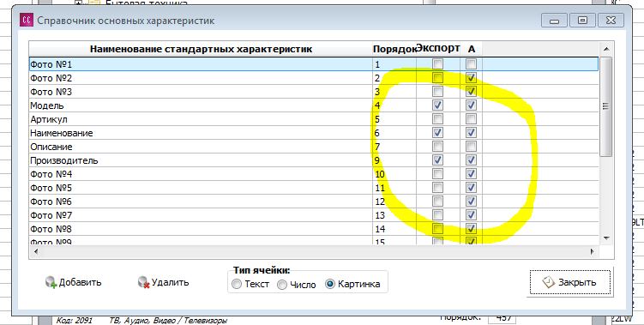This screenshot has width=644, height=325.
Task: Select the Модель row name
Action: pyautogui.click(x=47, y=105)
